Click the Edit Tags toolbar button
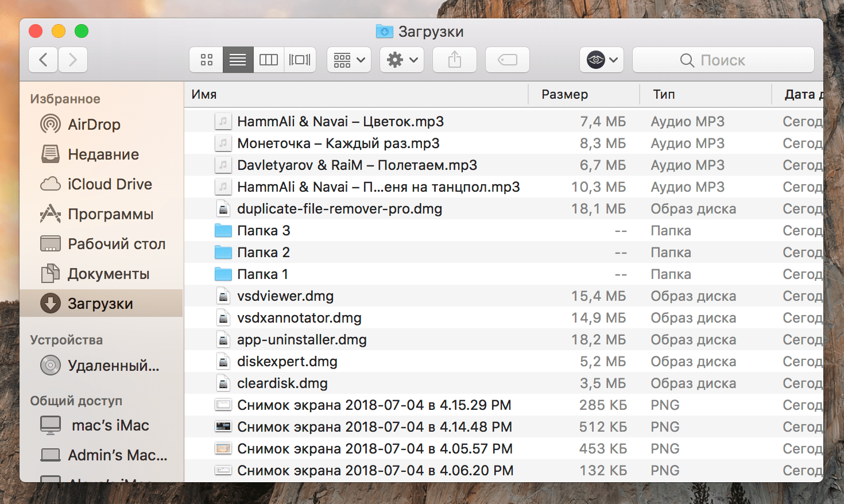The image size is (844, 504). [x=508, y=60]
